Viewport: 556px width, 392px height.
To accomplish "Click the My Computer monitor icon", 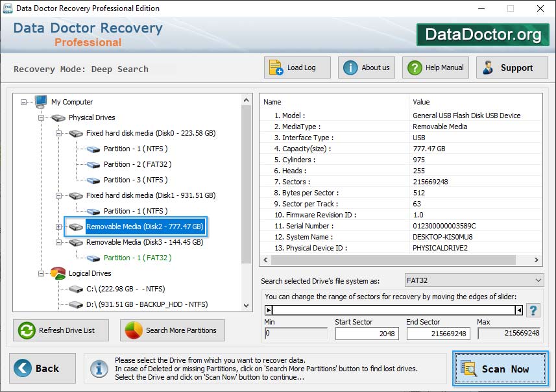I will (41, 102).
